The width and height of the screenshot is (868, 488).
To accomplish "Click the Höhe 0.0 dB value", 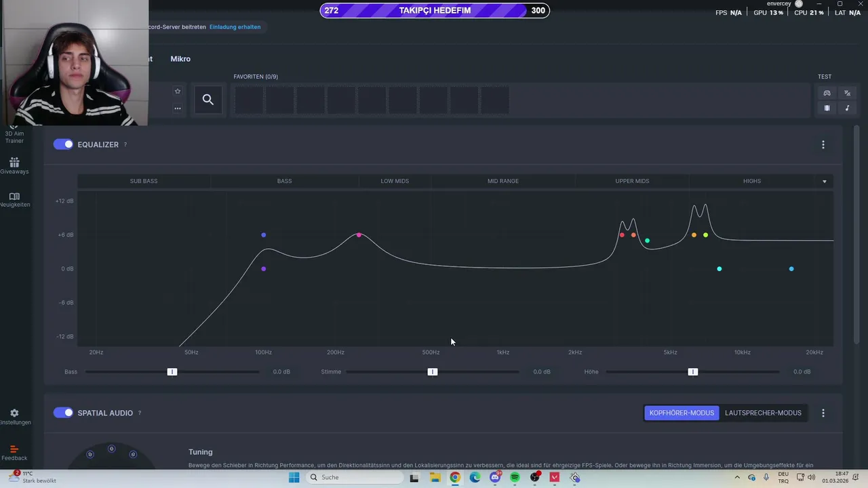I will [x=802, y=372].
